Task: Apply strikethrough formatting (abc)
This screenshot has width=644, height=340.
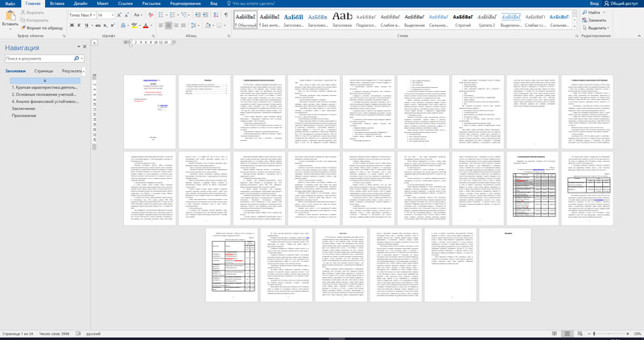Action: pos(97,26)
